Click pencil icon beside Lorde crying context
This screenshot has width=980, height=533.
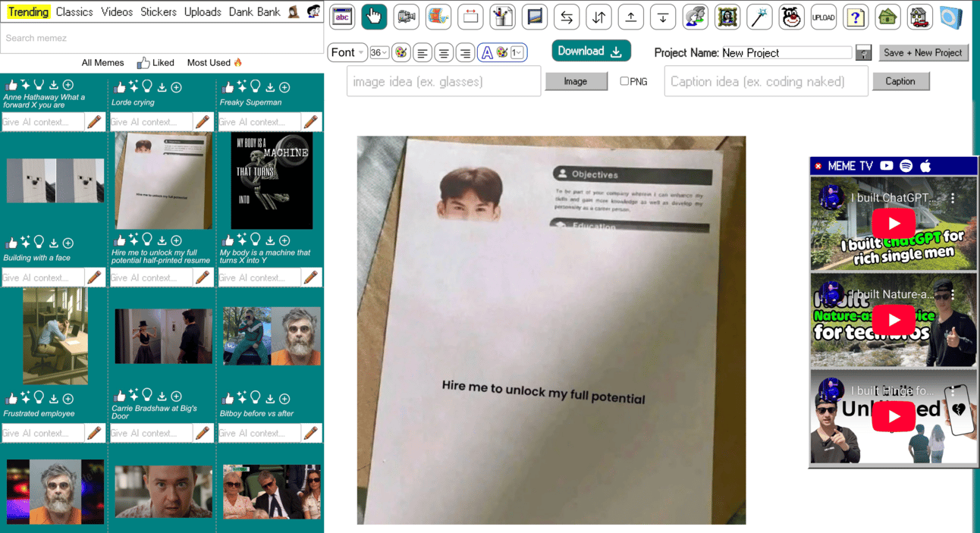[203, 121]
